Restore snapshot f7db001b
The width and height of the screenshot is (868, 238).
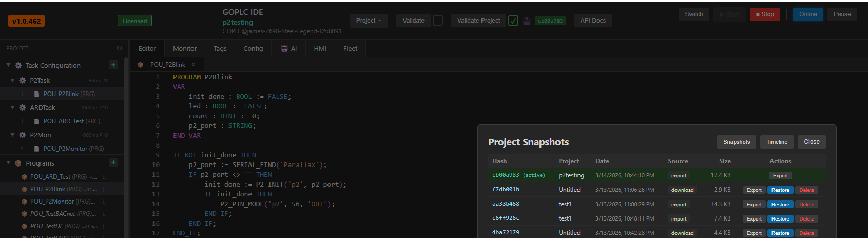780,190
